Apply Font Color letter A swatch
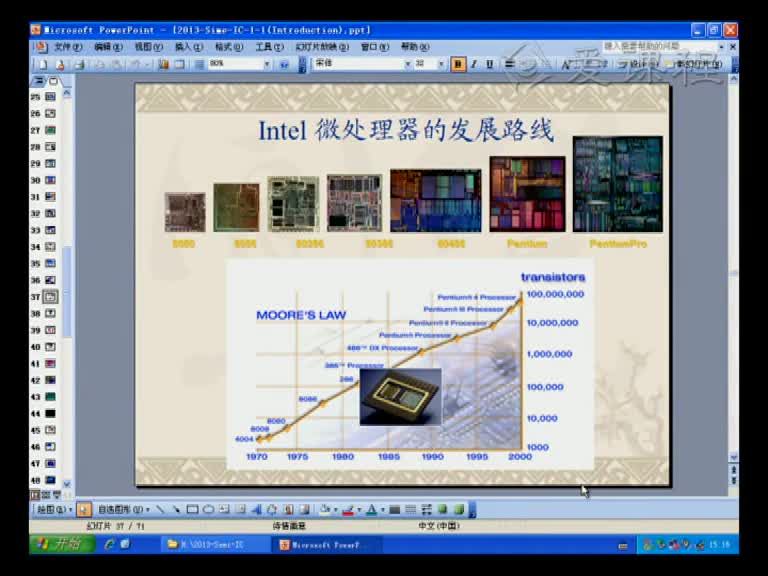The image size is (768, 576). pyautogui.click(x=372, y=509)
